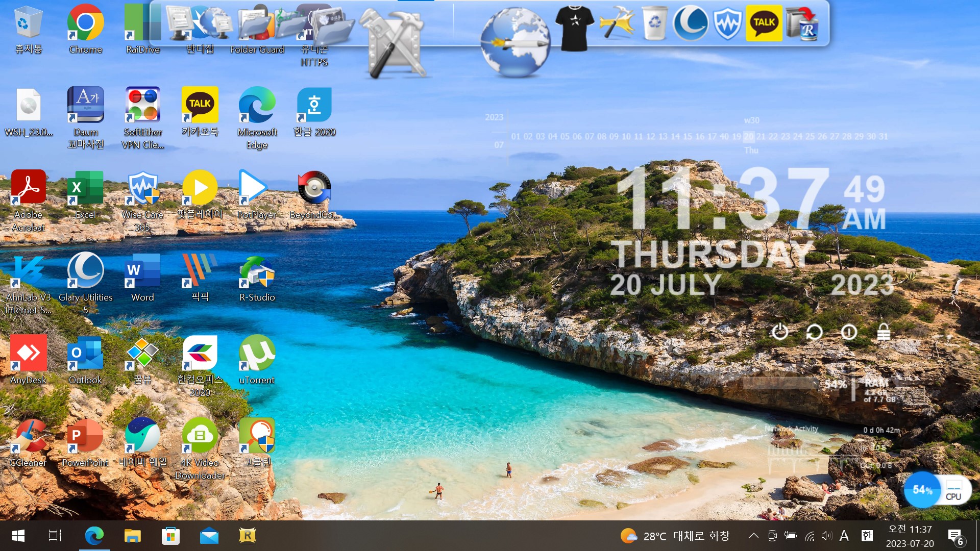Open the volume control tray icon
Screen dimensions: 980x551
pyautogui.click(x=827, y=536)
